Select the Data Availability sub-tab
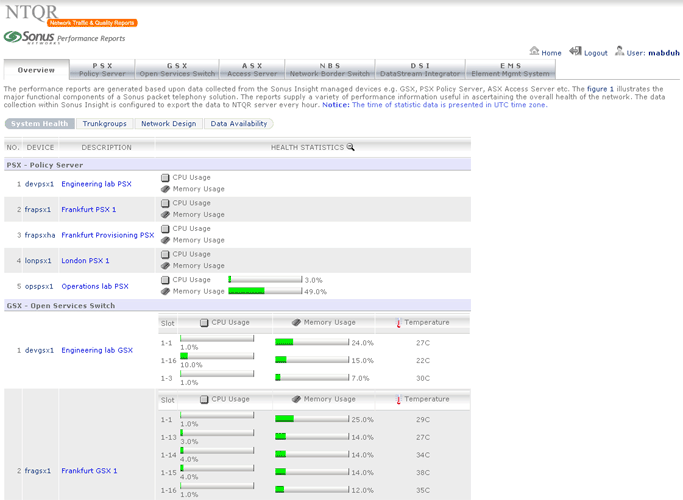 pyautogui.click(x=238, y=124)
